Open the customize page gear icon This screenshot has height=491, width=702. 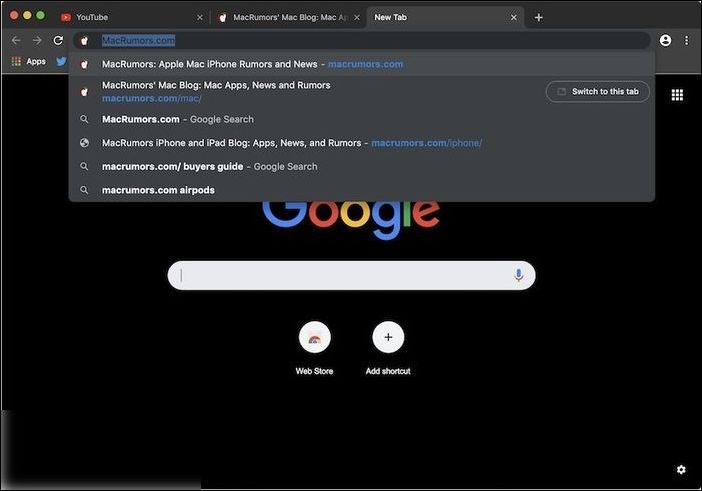(x=681, y=470)
